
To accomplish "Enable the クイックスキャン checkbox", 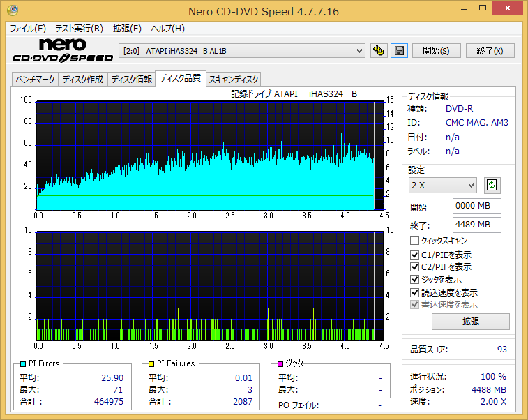I will point(414,241).
